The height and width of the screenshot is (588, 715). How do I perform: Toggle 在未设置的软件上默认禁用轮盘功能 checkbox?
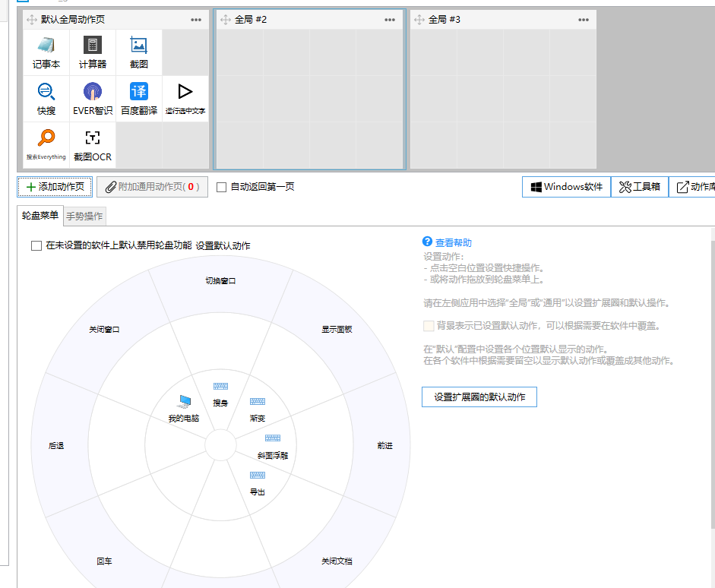[36, 245]
